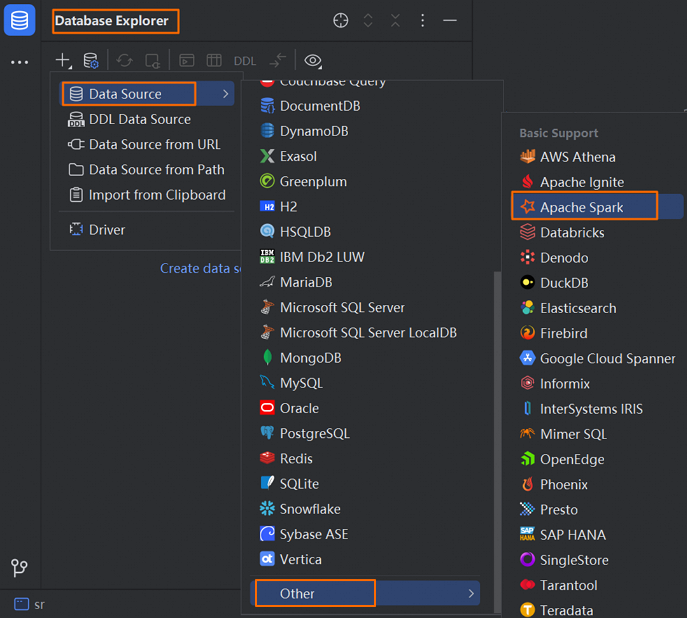Open Data Source Properties icon
The width and height of the screenshot is (687, 618).
(x=91, y=60)
